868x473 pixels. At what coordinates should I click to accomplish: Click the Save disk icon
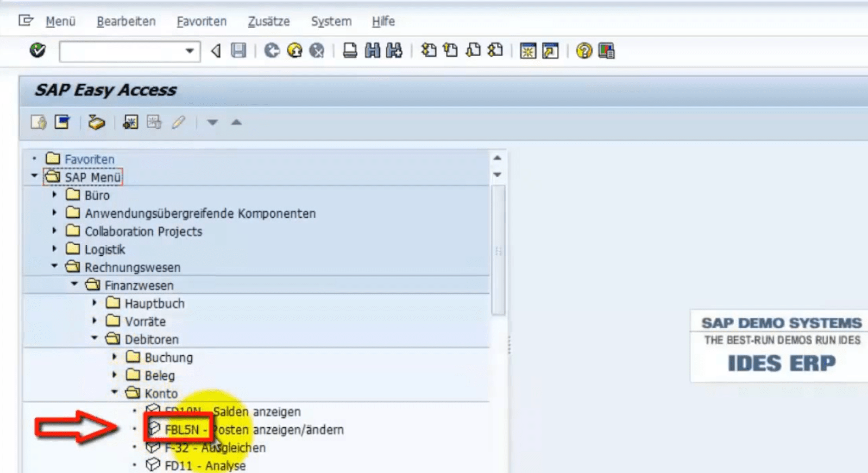pos(238,51)
